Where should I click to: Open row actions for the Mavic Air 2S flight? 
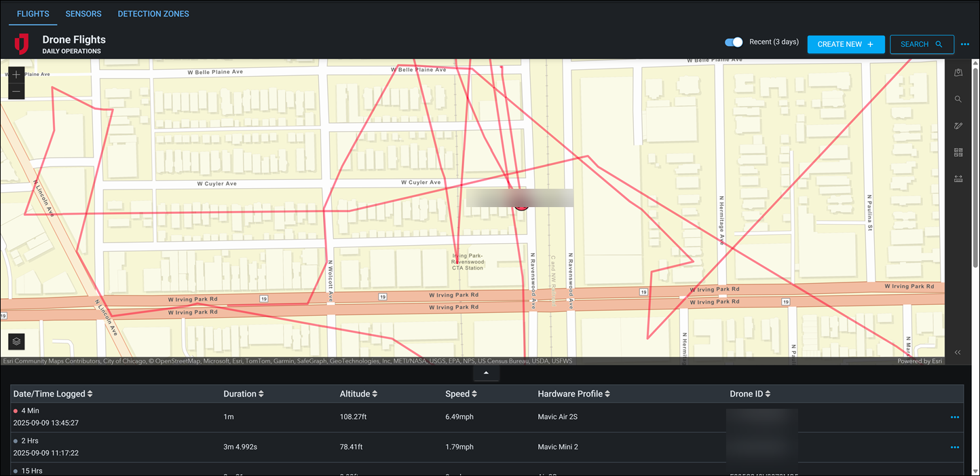click(954, 418)
